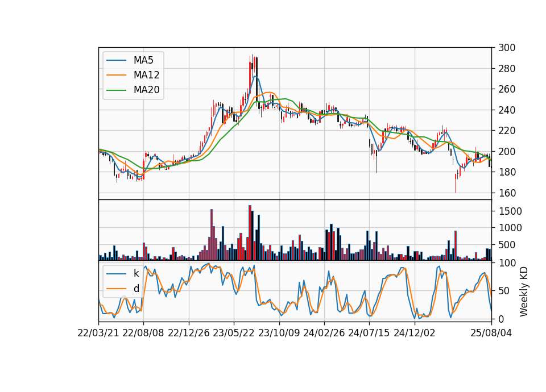The image size is (546, 392).
Task: Click the green MA20 line sample in legend
Action: click(116, 90)
